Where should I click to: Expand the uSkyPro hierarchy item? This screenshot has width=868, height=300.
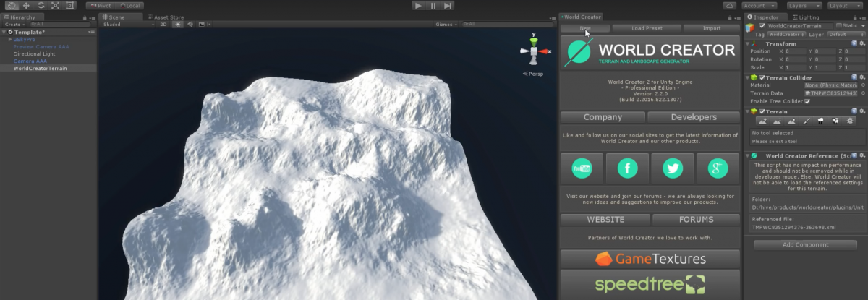[10, 40]
